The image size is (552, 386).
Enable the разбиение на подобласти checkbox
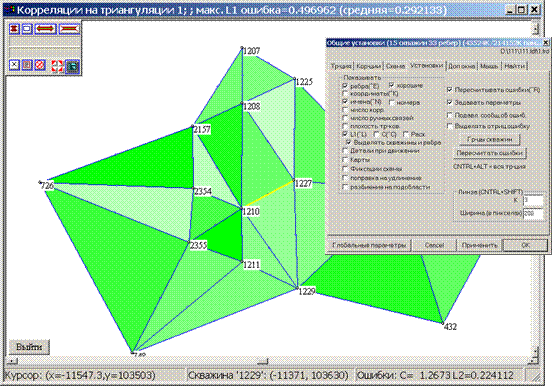pos(345,187)
